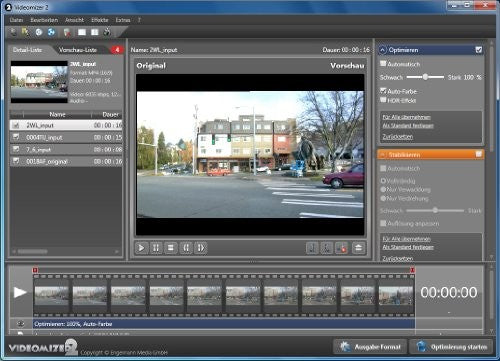Toggle checkbox of the 0018AF_original row
This screenshot has width=500, height=361.
16,161
